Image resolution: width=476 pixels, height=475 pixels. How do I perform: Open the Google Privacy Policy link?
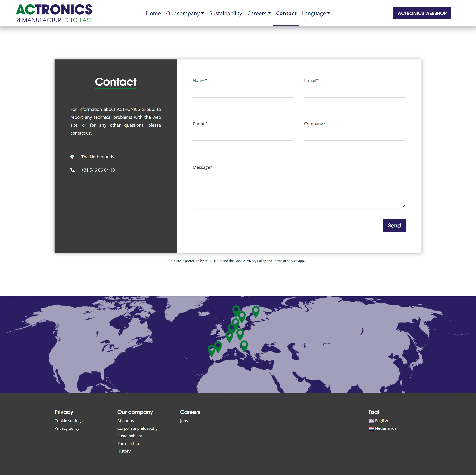(x=256, y=261)
